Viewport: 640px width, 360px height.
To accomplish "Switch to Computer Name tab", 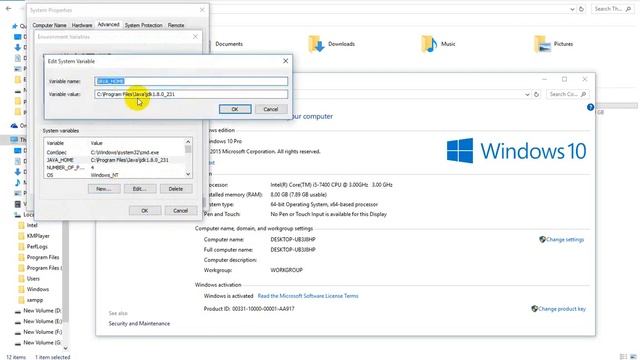I will tap(49, 25).
